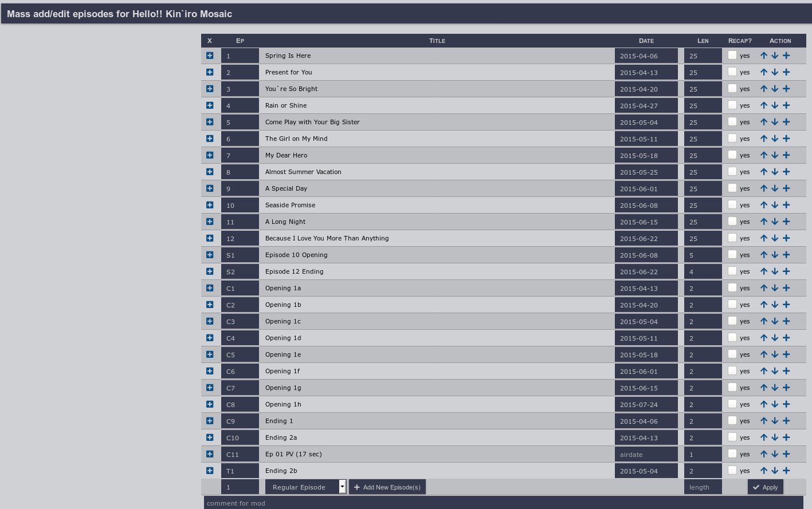812x509 pixels.
Task: Move 'Present for You' episode up
Action: (x=763, y=72)
